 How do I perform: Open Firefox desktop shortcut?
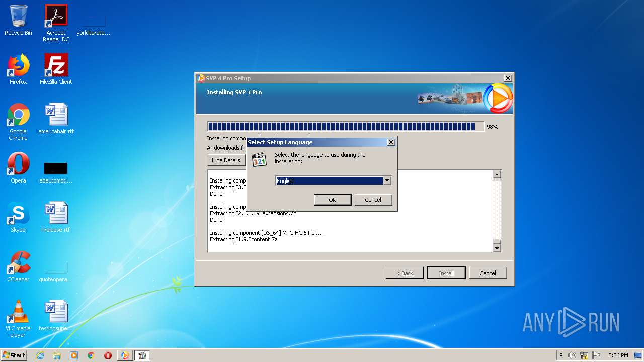click(x=18, y=69)
